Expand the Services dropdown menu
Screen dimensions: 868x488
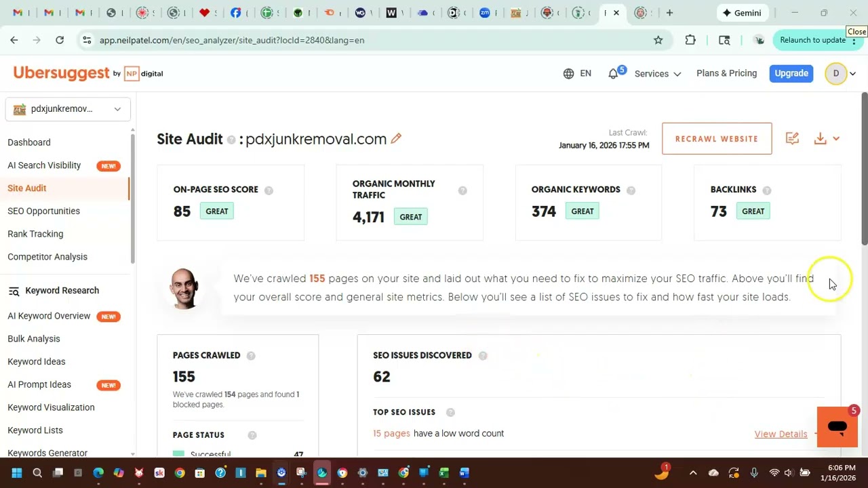657,73
